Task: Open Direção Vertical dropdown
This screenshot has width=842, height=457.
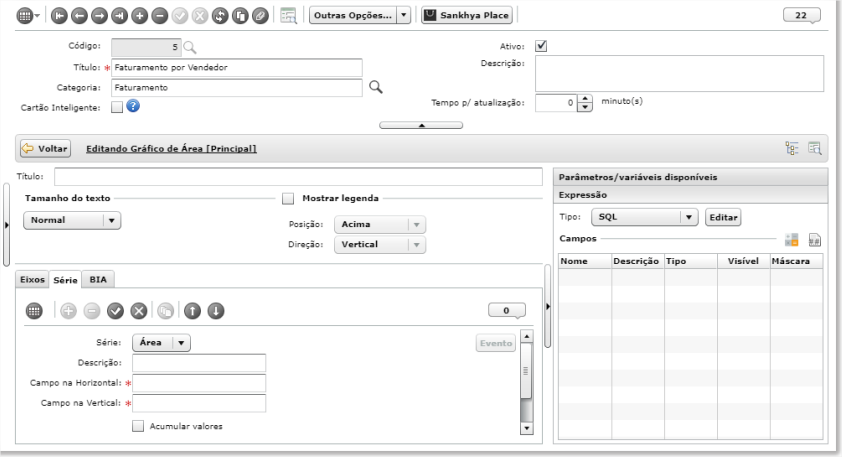Action: point(380,244)
